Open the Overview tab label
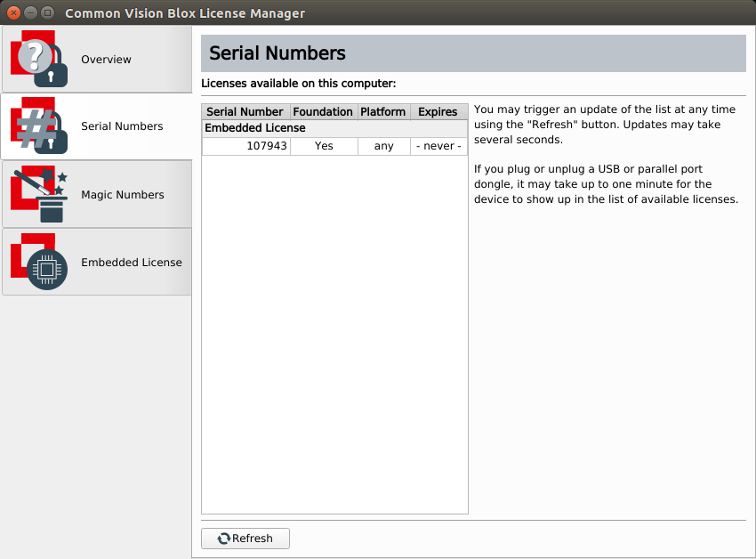Screen dimensions: 756x559 tap(106, 60)
